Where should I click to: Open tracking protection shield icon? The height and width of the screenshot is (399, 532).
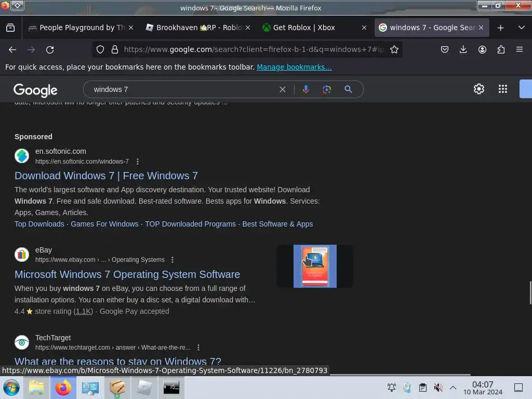coord(100,49)
